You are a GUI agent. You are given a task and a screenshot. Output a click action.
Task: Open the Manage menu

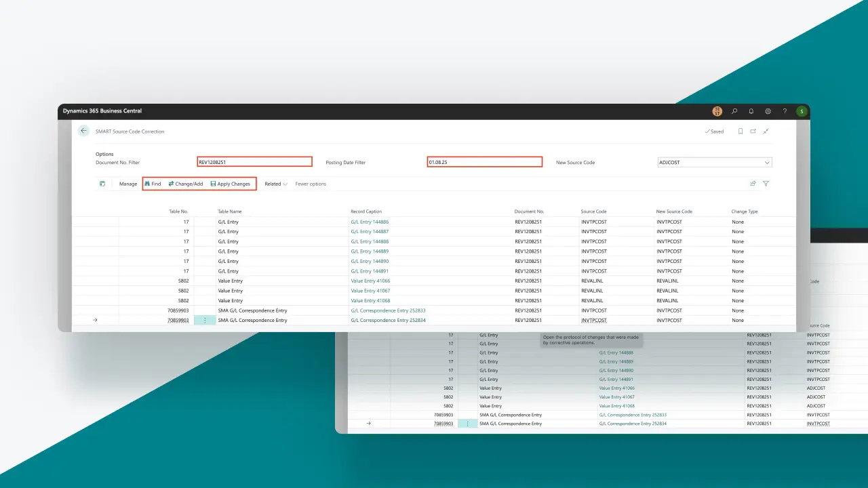click(x=128, y=184)
